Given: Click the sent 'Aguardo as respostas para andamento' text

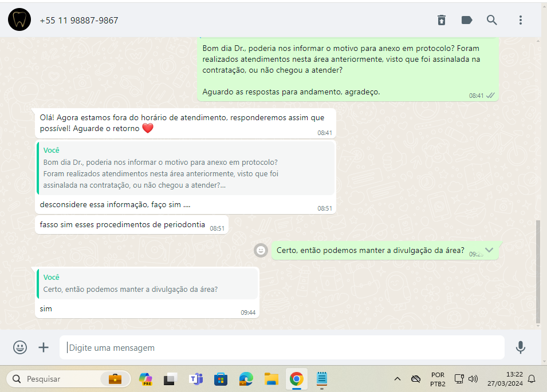Looking at the screenshot, I should [291, 92].
